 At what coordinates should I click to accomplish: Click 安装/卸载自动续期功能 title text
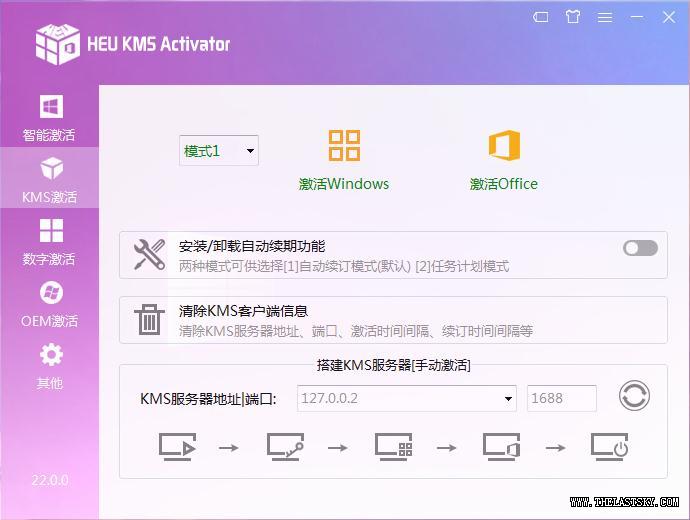[252, 246]
